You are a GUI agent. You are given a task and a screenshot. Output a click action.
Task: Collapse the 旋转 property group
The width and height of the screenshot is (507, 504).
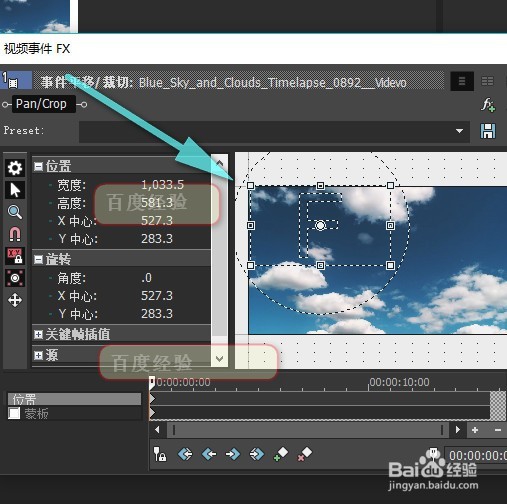tap(39, 259)
